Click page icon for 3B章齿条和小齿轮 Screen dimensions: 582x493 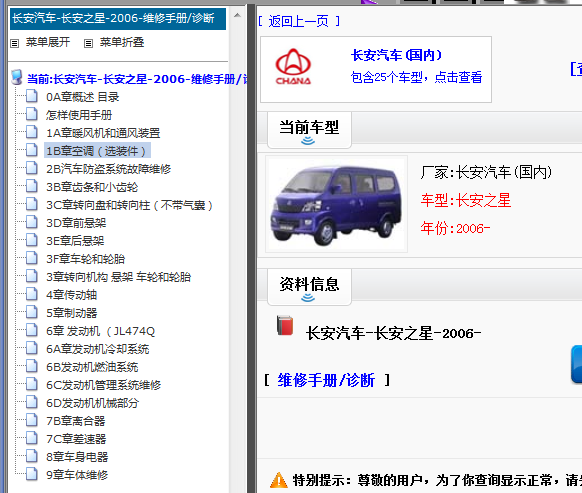(x=32, y=186)
